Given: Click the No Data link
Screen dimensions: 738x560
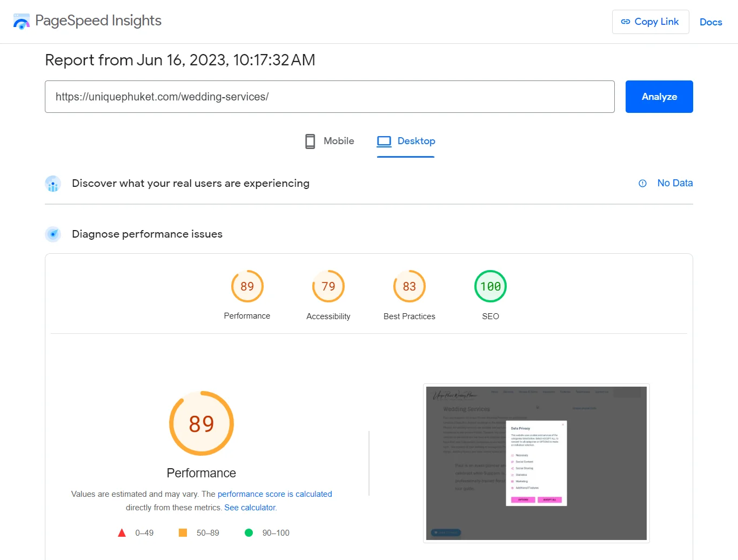Looking at the screenshot, I should click(x=675, y=183).
